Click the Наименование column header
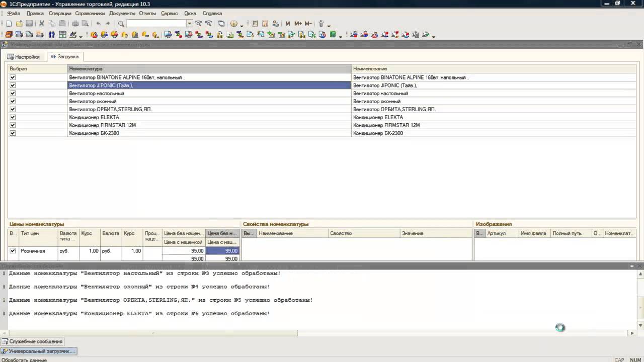 tap(494, 68)
